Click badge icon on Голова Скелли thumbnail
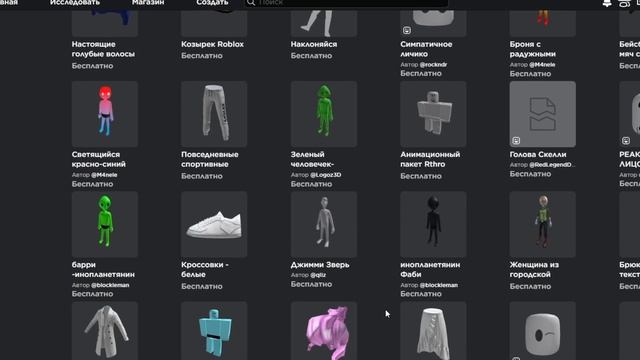640x360 pixels. 516,140
